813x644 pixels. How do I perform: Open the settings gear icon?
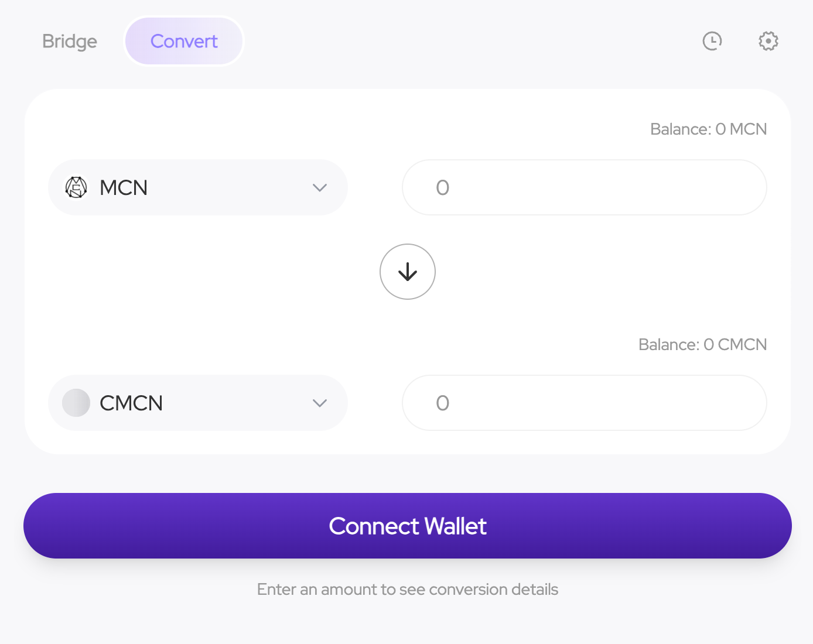(768, 41)
